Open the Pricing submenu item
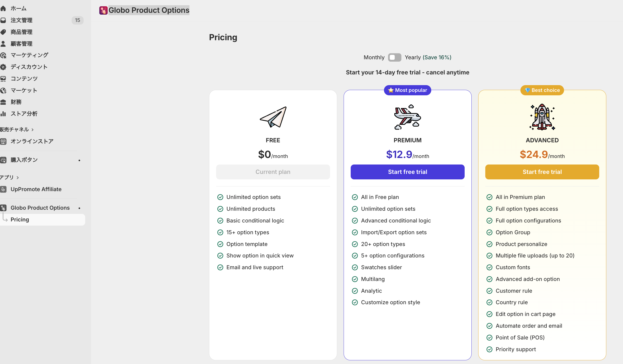Viewport: 623px width, 364px height. [x=20, y=220]
